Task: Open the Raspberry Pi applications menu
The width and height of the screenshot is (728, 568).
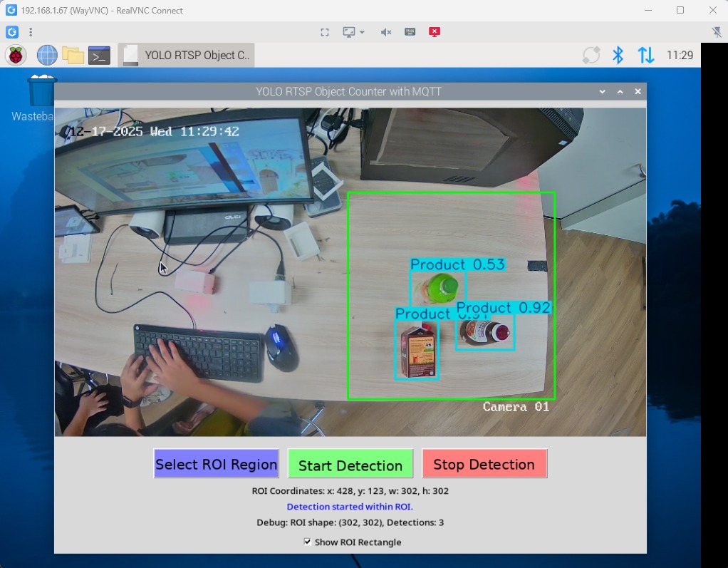Action: pos(16,54)
